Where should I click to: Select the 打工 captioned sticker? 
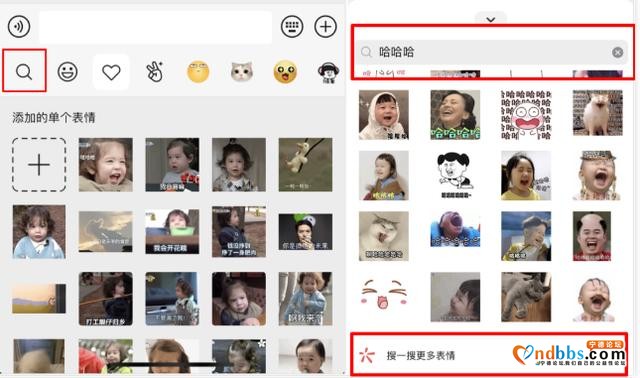pyautogui.click(x=106, y=299)
